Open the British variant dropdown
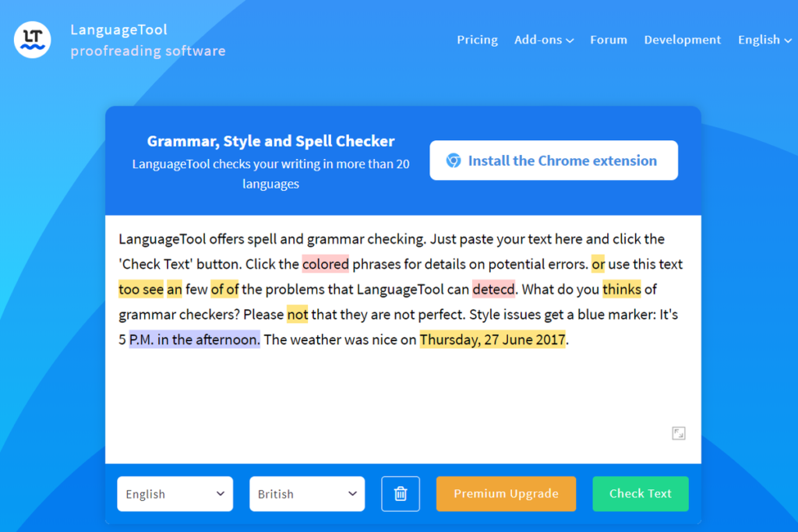The image size is (798, 532). click(307, 494)
